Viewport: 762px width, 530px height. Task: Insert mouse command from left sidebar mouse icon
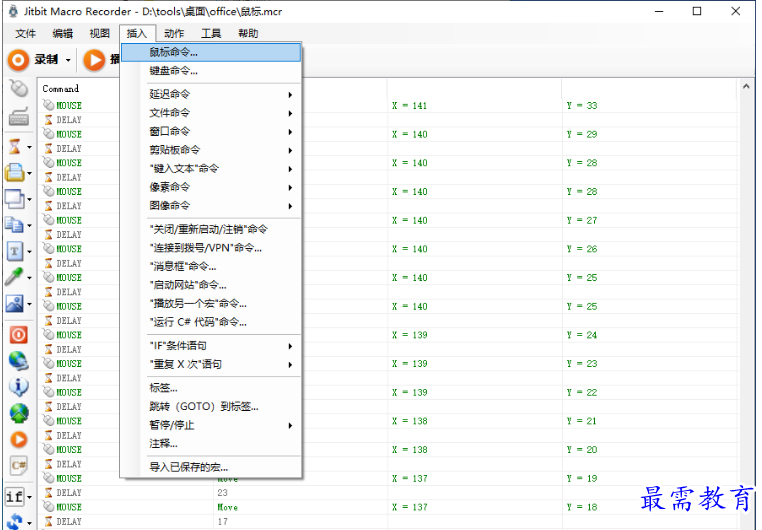point(18,89)
